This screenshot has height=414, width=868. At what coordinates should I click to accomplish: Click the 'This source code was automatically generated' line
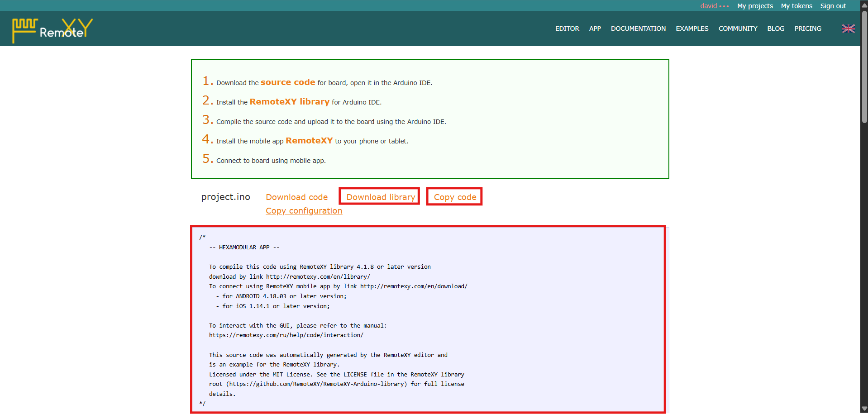(328, 355)
